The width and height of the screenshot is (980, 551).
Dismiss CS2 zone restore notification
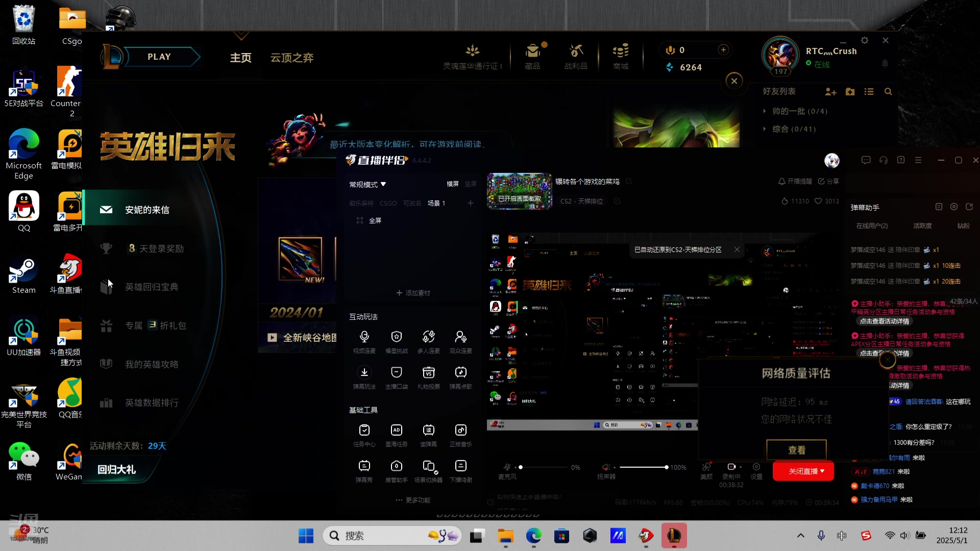tap(737, 249)
